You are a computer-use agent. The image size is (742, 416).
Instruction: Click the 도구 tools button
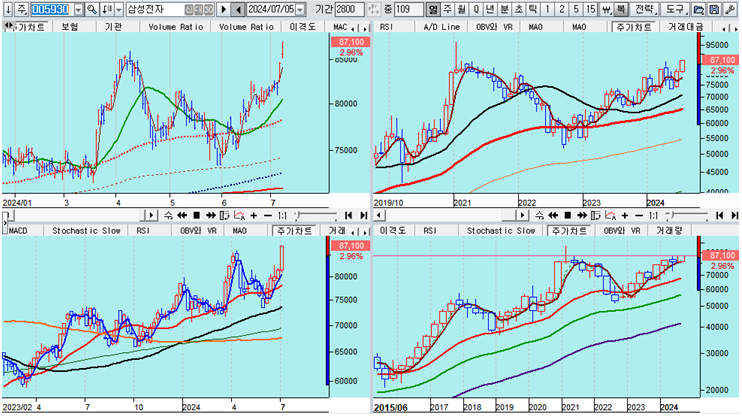[674, 9]
